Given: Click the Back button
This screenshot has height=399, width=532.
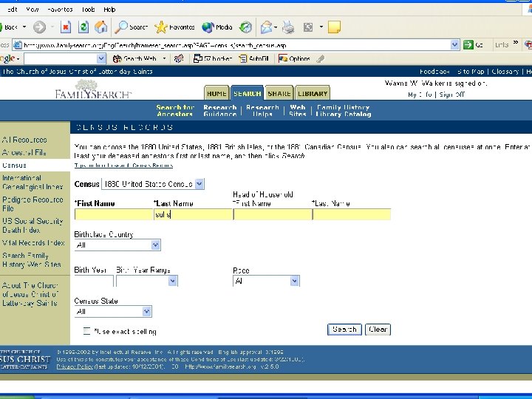Looking at the screenshot, I should (x=9, y=27).
